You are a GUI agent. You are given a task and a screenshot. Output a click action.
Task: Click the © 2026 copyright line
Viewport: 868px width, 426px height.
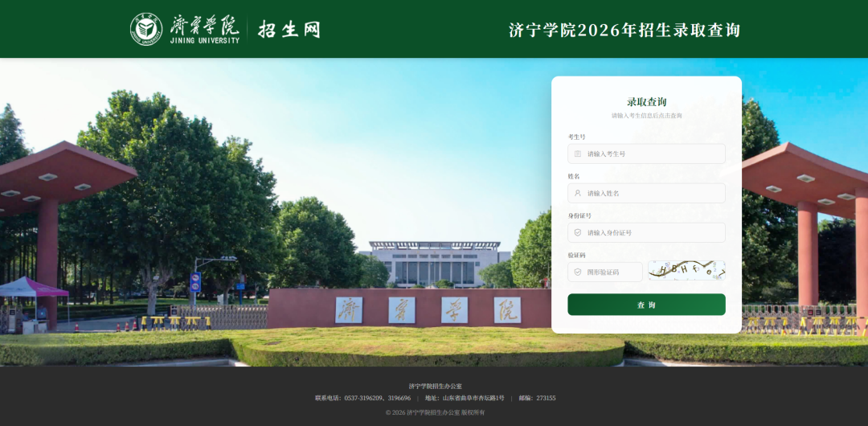pyautogui.click(x=435, y=412)
